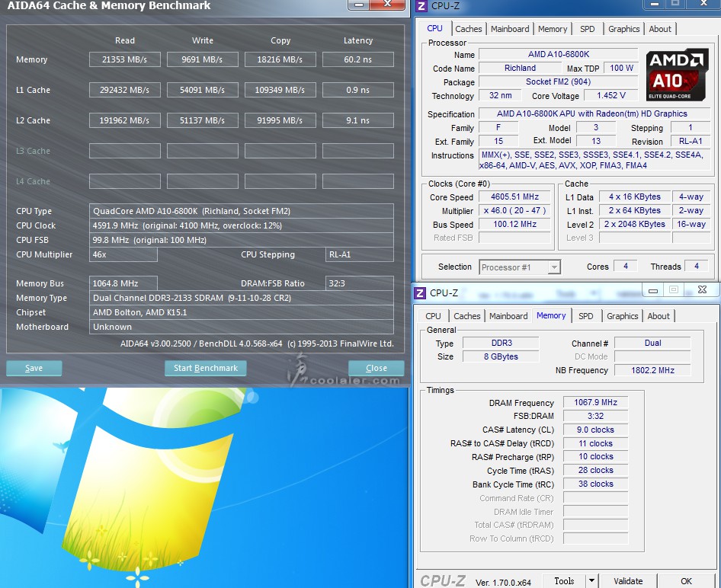Image resolution: width=721 pixels, height=588 pixels.
Task: Click the NB Frequency value 1802.2 MHz
Action: click(x=652, y=370)
